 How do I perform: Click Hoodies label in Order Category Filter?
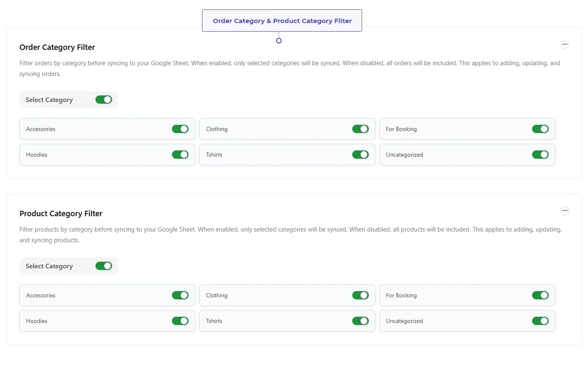(37, 155)
